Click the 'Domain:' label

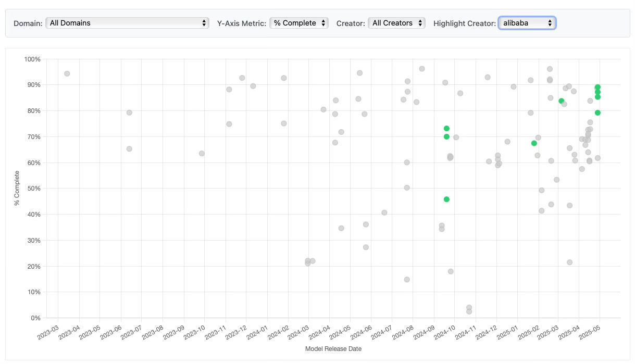click(28, 23)
